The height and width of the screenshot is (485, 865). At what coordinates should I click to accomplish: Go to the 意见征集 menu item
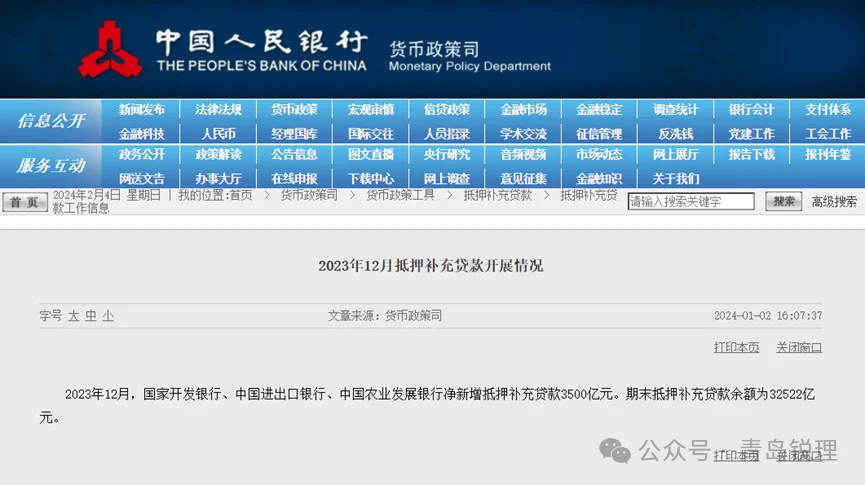click(523, 179)
